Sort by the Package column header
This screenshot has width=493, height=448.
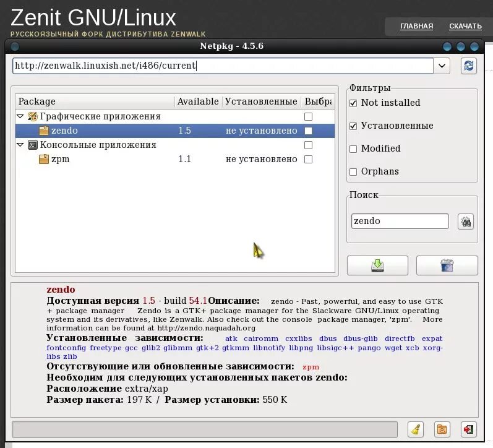(x=95, y=101)
